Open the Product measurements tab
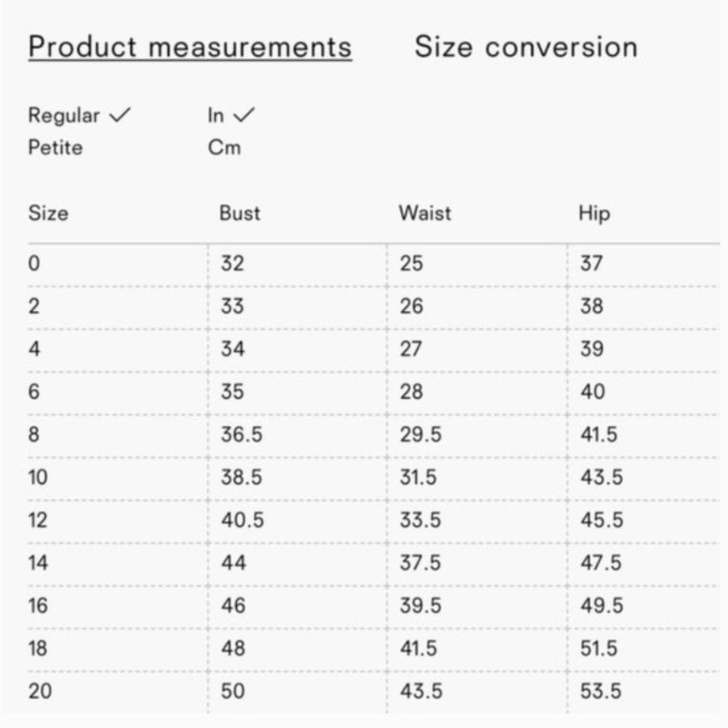The image size is (728, 728). pos(190,47)
